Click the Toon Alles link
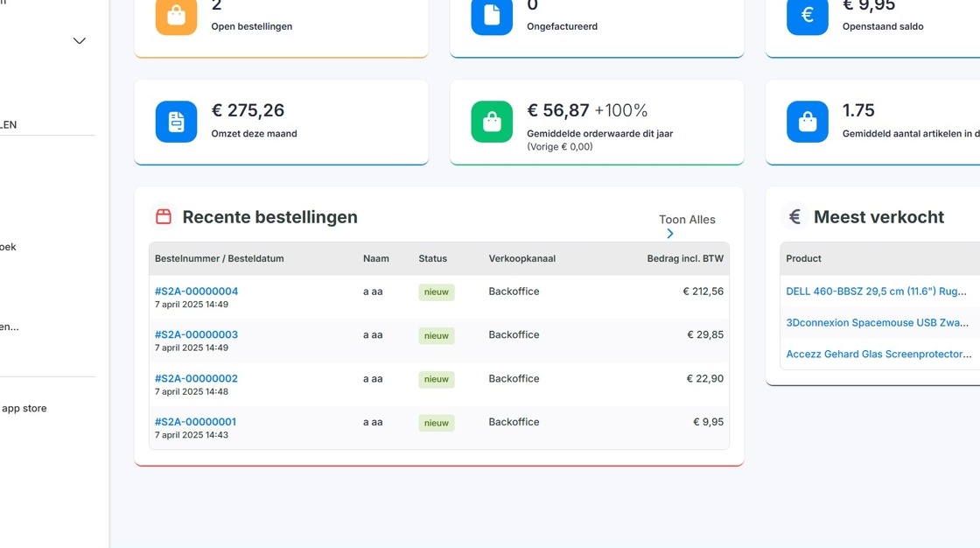Image resolution: width=980 pixels, height=548 pixels. 687,220
